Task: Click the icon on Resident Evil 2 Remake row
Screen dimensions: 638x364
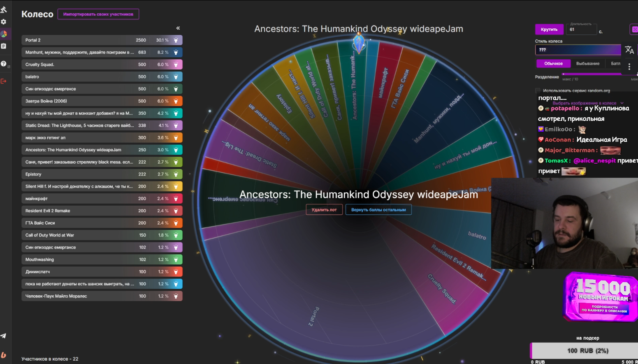Action: click(176, 211)
